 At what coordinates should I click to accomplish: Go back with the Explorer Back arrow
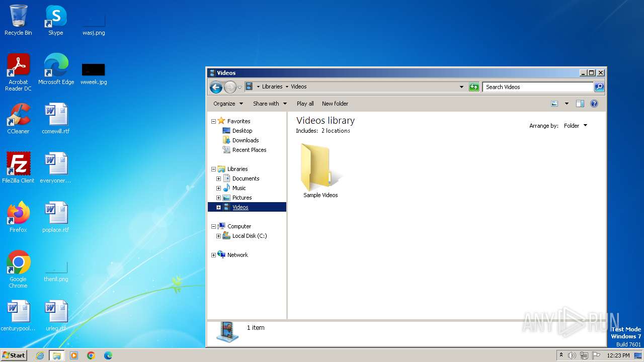[216, 87]
